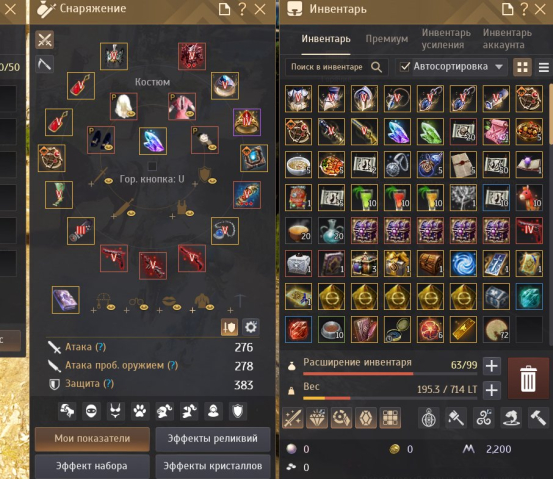The height and width of the screenshot is (479, 553).
Task: Click the trash can delete item button
Action: click(528, 378)
